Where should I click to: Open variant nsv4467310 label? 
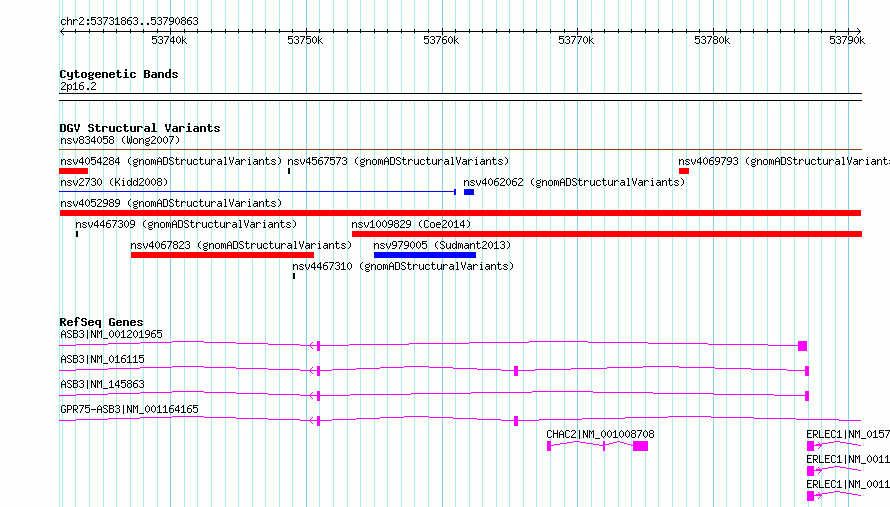403,266
